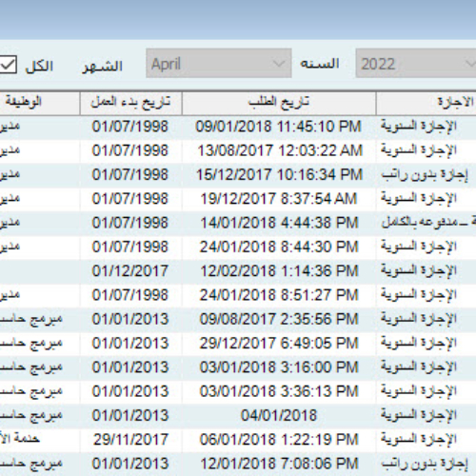Sort by تاريخ بدء العمل column header
The width and height of the screenshot is (476, 476).
130,103
